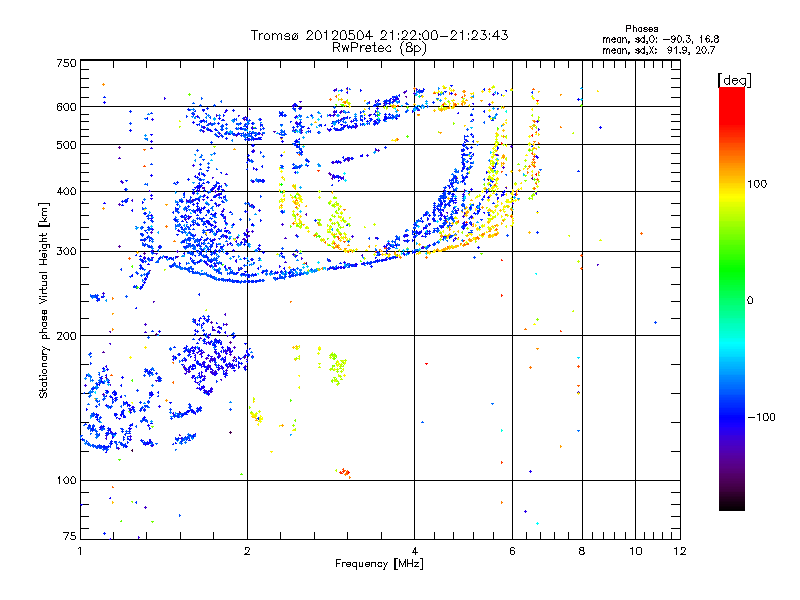The image size is (800, 600).
Task: Click the 'mean, sd,O: -90.3, 16.8' line
Action: tap(661, 39)
